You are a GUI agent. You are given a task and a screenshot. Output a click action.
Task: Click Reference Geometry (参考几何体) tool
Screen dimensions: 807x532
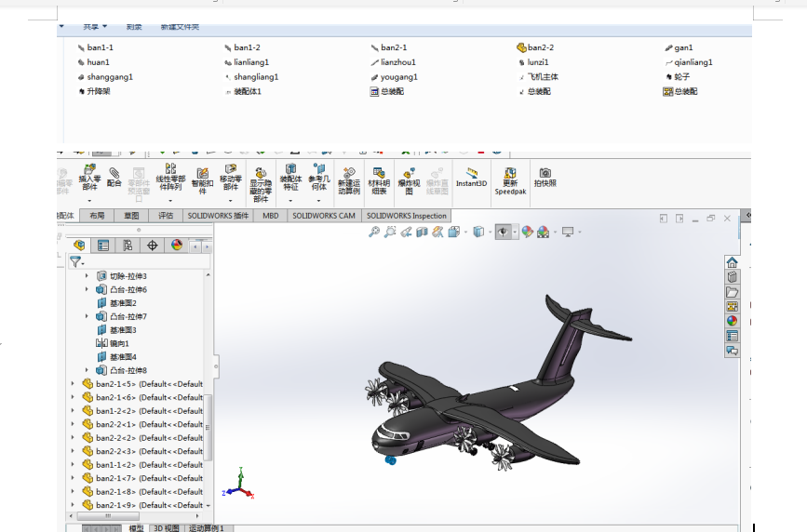(318, 177)
